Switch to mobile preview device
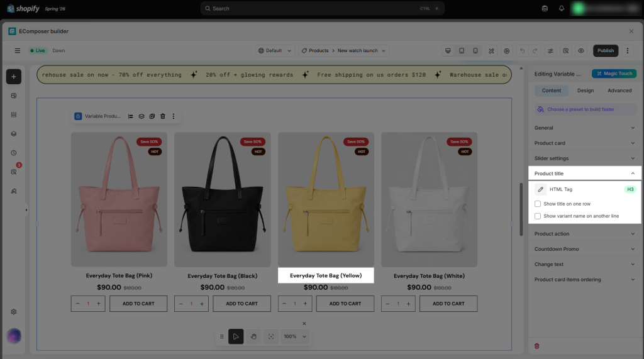This screenshot has height=359, width=644. coord(475,50)
